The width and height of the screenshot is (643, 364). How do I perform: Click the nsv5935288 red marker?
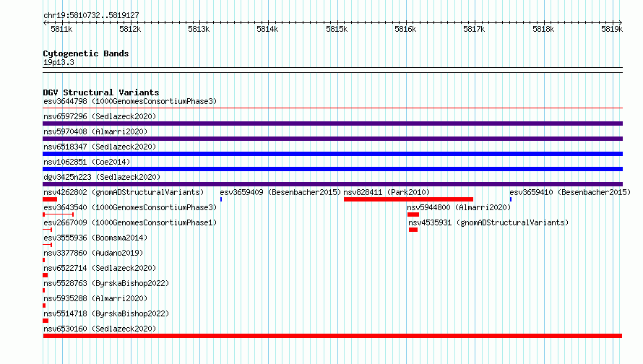pos(44,305)
